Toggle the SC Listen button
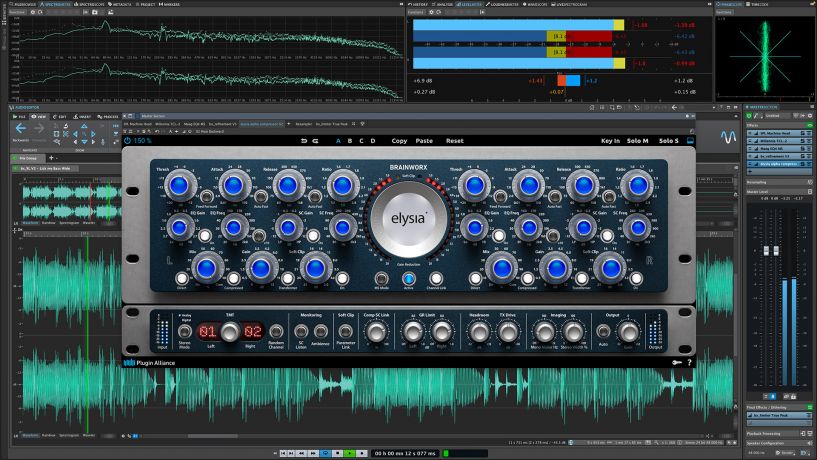Image resolution: width=817 pixels, height=460 pixels. click(301, 331)
